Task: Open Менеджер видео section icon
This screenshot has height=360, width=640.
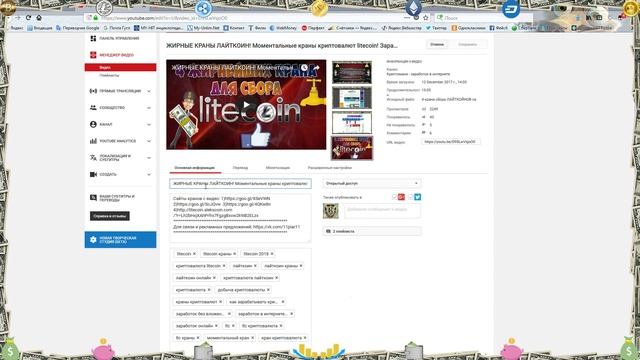Action: click(x=93, y=55)
